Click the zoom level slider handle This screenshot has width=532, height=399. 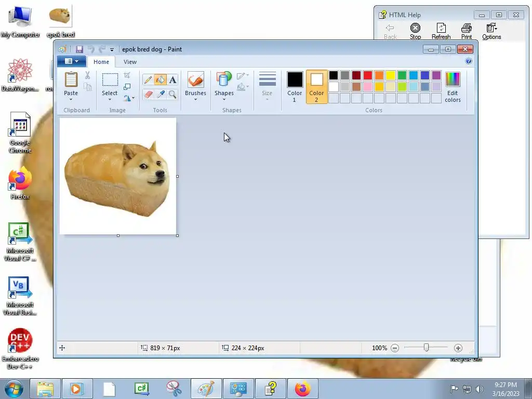(427, 348)
